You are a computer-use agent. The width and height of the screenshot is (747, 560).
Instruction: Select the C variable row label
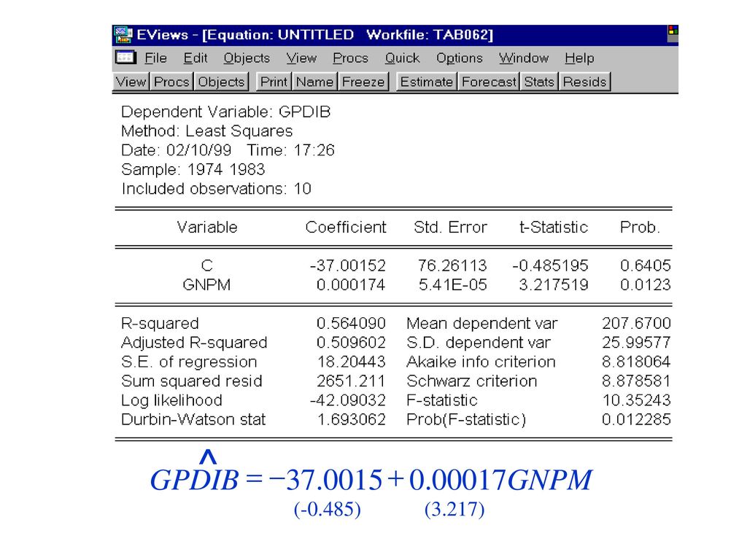tap(206, 265)
